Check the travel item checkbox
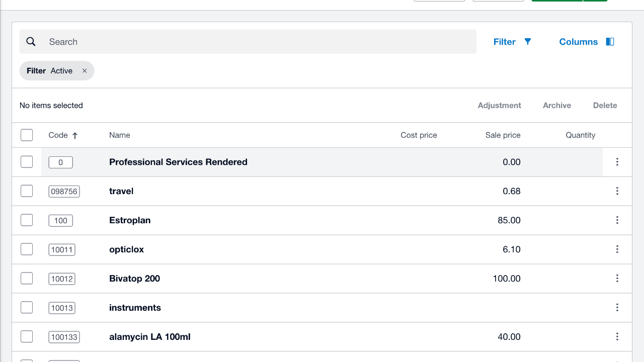Image resolution: width=644 pixels, height=362 pixels. 27,191
